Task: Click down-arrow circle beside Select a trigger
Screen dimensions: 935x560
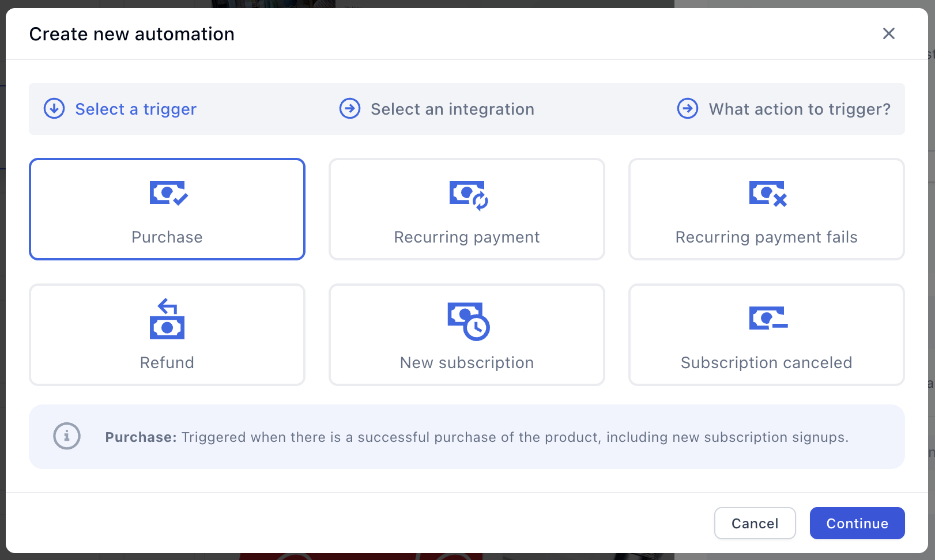Action: [54, 108]
